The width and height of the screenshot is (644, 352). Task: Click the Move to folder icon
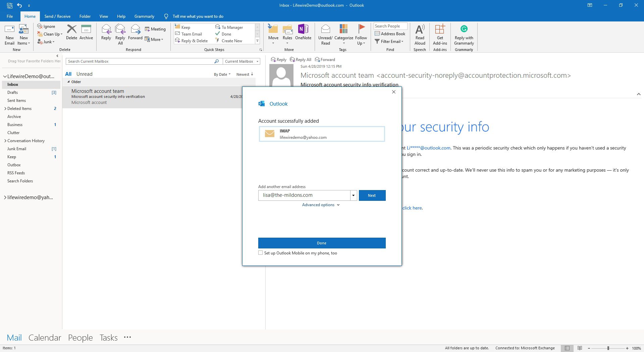click(273, 35)
